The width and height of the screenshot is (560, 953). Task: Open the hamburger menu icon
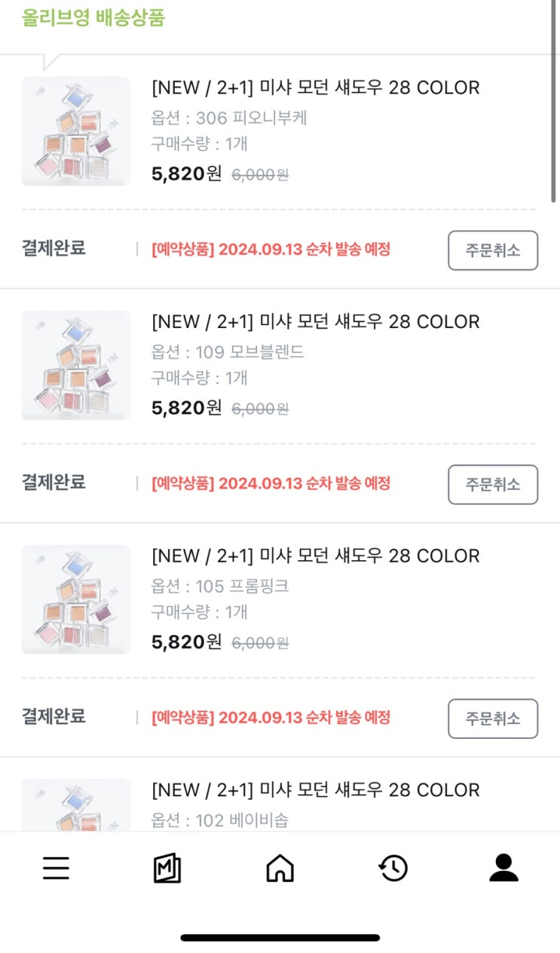(x=56, y=869)
